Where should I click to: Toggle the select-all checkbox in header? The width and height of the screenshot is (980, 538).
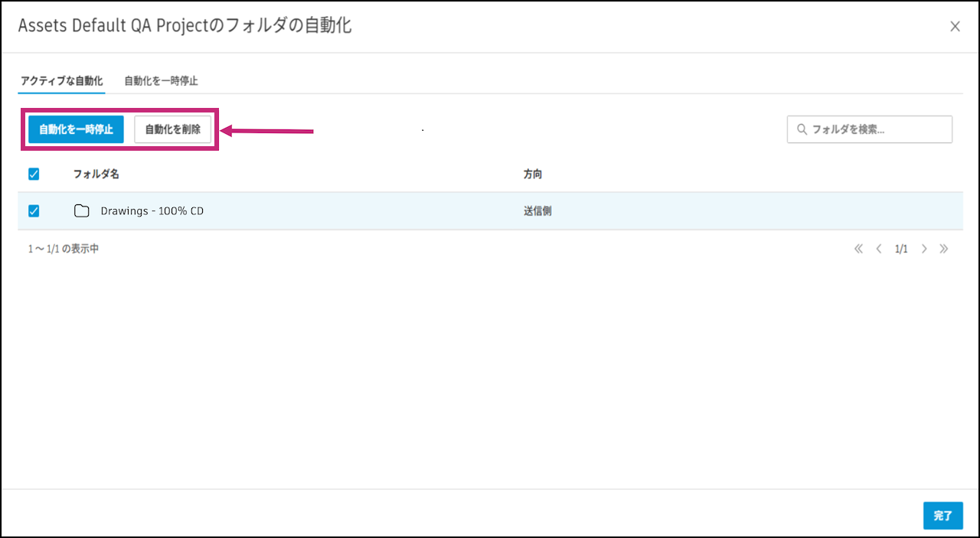pos(34,174)
